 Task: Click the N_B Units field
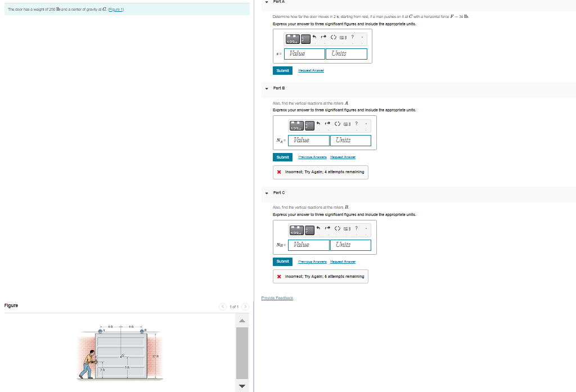tap(351, 245)
